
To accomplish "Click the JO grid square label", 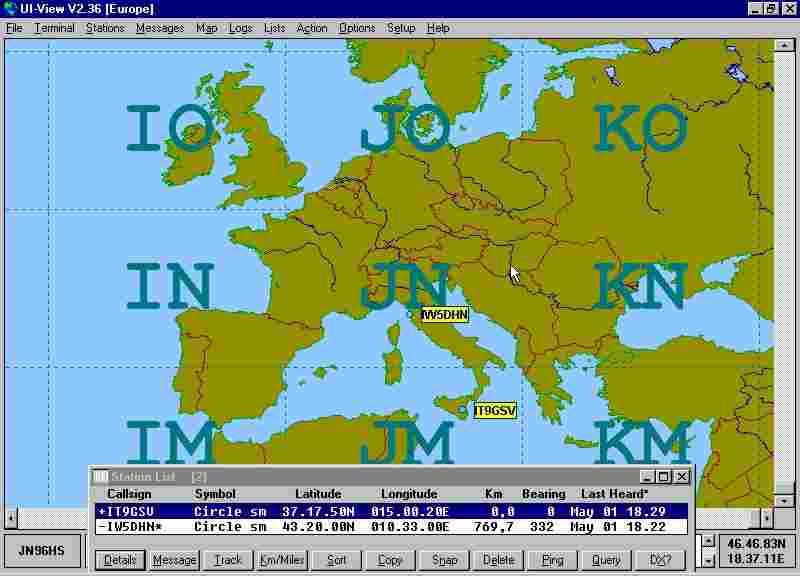I will pos(406,128).
